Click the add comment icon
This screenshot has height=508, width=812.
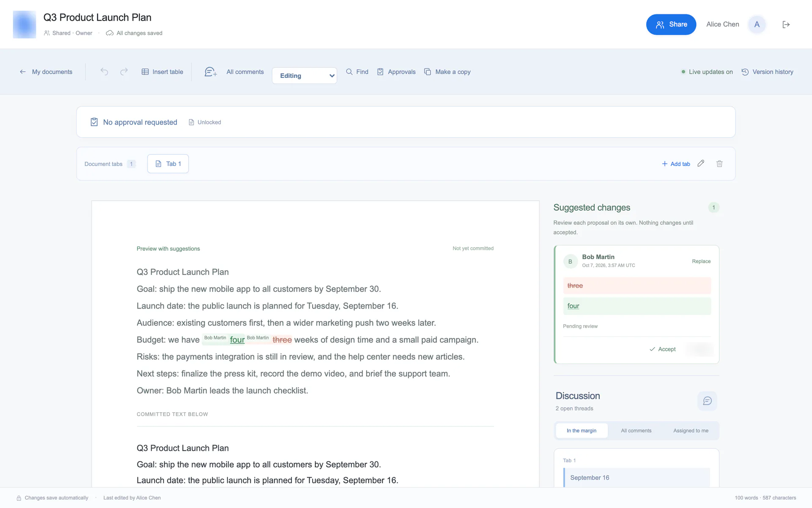(x=211, y=72)
